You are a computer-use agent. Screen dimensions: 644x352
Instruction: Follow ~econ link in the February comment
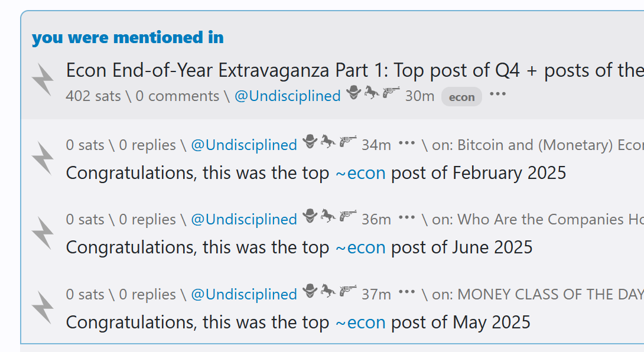(360, 173)
